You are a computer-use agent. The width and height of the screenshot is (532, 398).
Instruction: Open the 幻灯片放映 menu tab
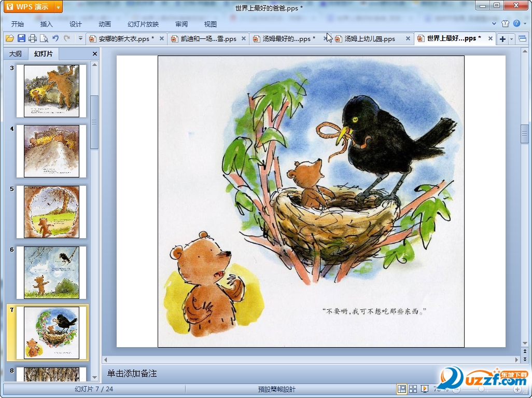point(143,24)
